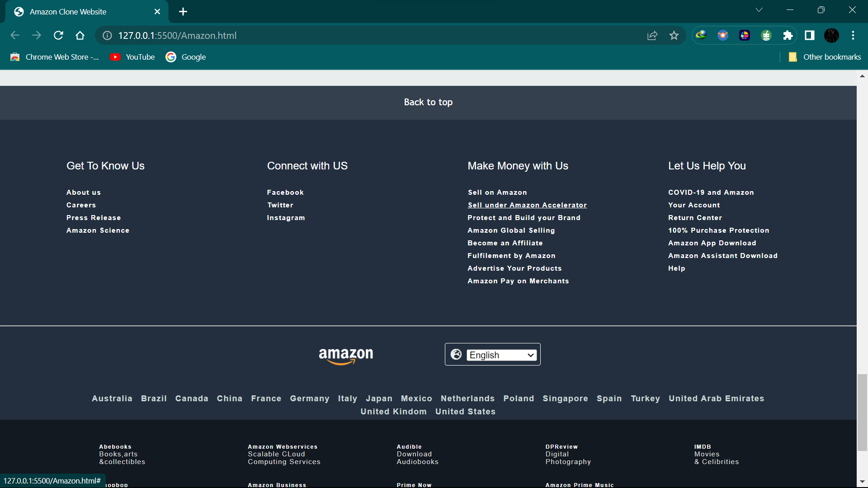Image resolution: width=868 pixels, height=488 pixels.
Task: Click the share icon in the address bar
Action: click(652, 35)
